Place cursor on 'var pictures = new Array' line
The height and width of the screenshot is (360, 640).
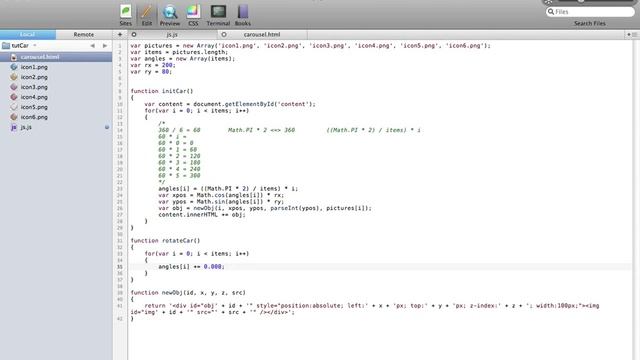310,46
